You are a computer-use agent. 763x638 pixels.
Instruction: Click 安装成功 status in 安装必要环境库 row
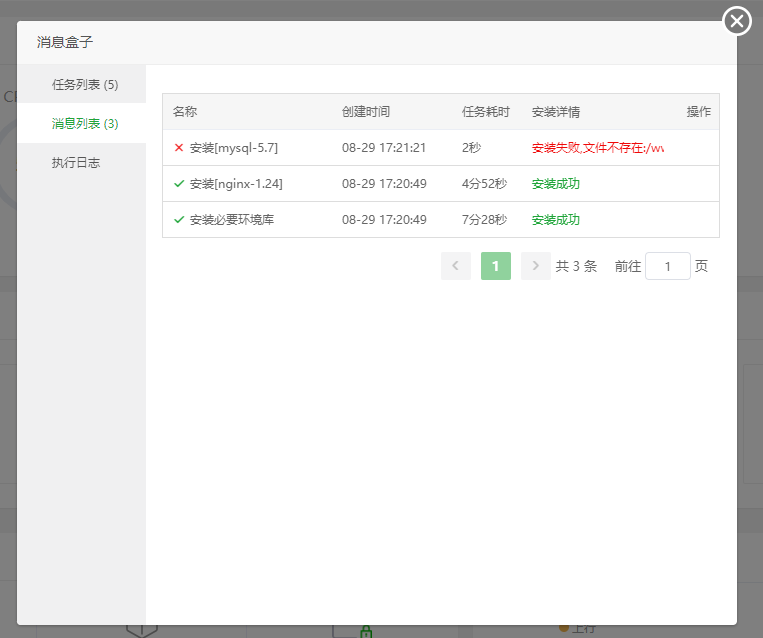[555, 219]
